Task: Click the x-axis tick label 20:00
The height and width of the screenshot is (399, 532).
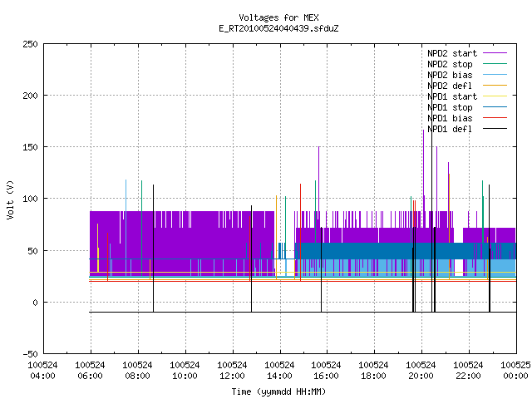Action: click(x=421, y=376)
